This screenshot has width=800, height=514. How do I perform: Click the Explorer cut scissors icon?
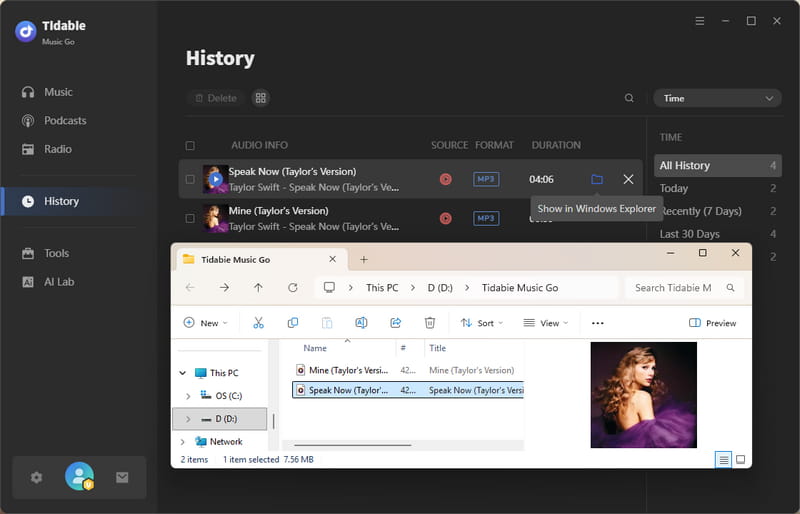tap(258, 323)
